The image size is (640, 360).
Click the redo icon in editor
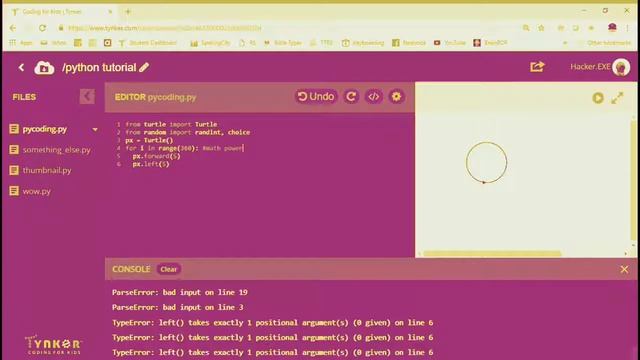(x=351, y=97)
